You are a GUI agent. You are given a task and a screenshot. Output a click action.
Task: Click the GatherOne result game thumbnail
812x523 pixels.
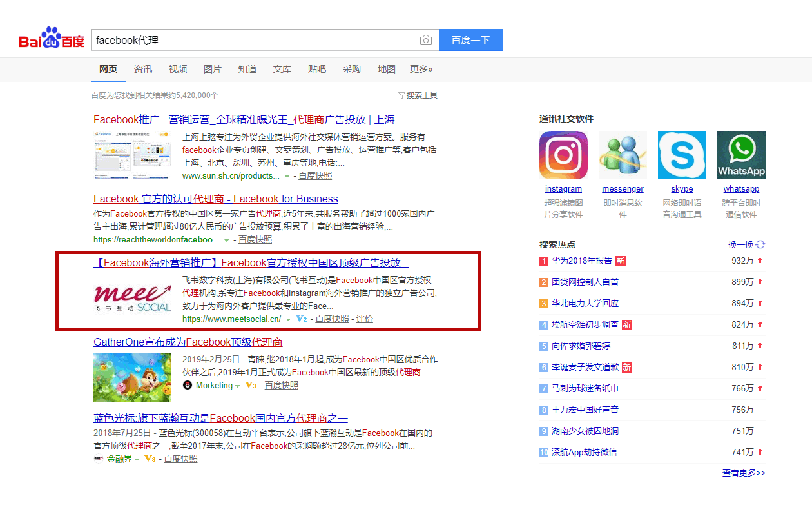132,377
